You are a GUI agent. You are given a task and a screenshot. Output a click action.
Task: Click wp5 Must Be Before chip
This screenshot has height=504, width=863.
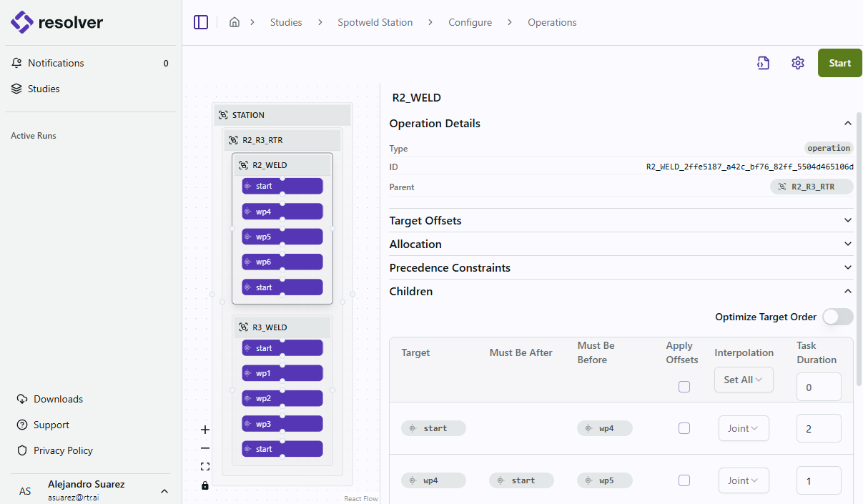605,480
